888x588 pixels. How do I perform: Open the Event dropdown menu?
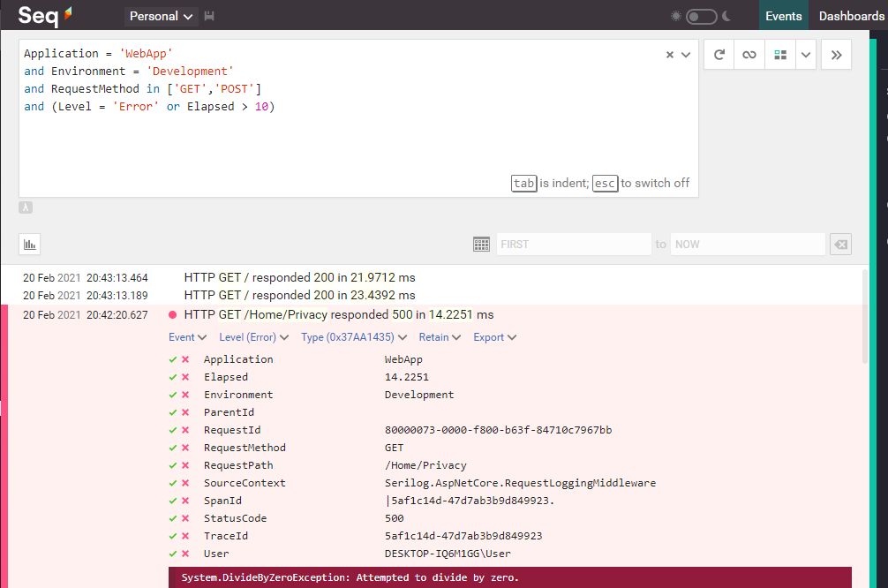187,337
